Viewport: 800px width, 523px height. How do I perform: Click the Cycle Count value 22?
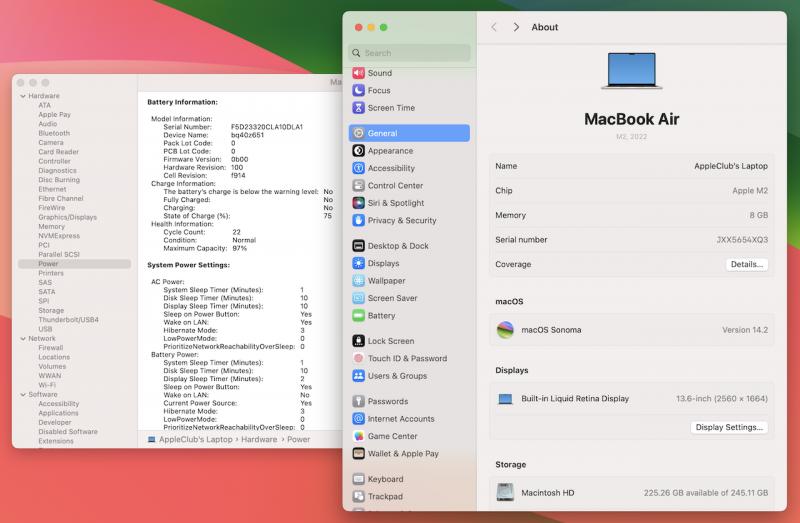pyautogui.click(x=236, y=232)
